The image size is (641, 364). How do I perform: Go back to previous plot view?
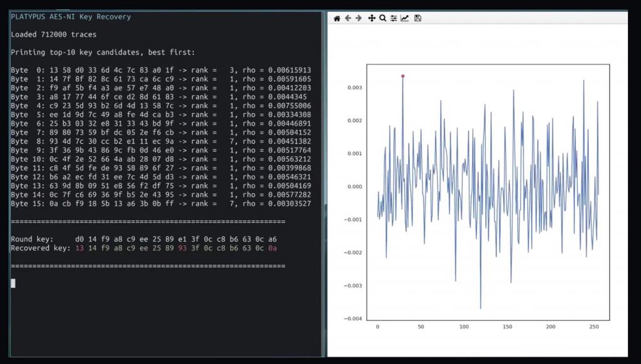pyautogui.click(x=348, y=18)
